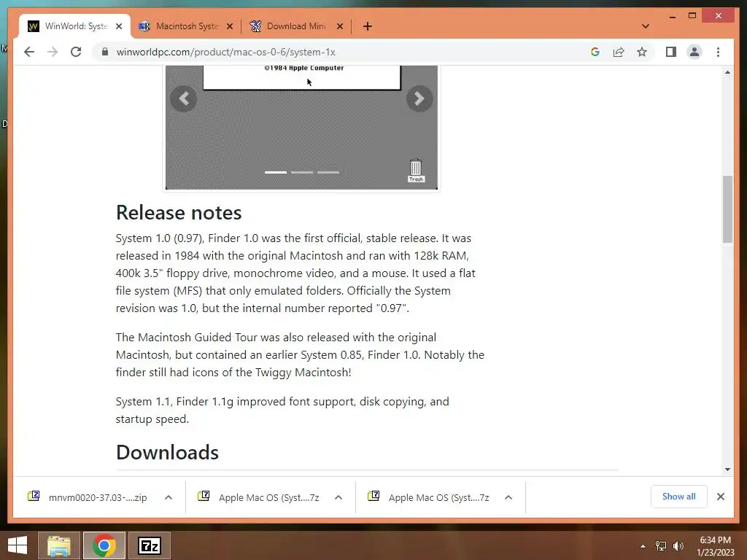This screenshot has height=560, width=747.
Task: Expand options for second Apple Mac OS 7z
Action: (x=508, y=497)
